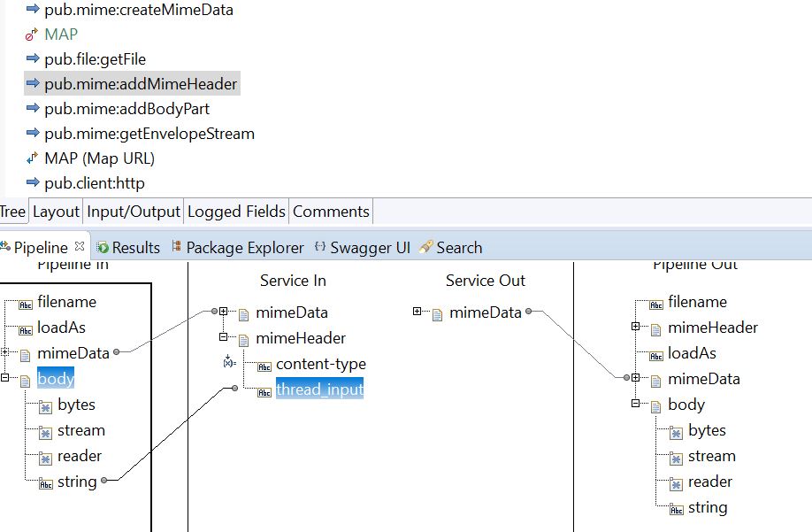Screen dimensions: 812x532
Task: Click the object icon beside bytes in Pipeline In
Action: pyautogui.click(x=46, y=407)
